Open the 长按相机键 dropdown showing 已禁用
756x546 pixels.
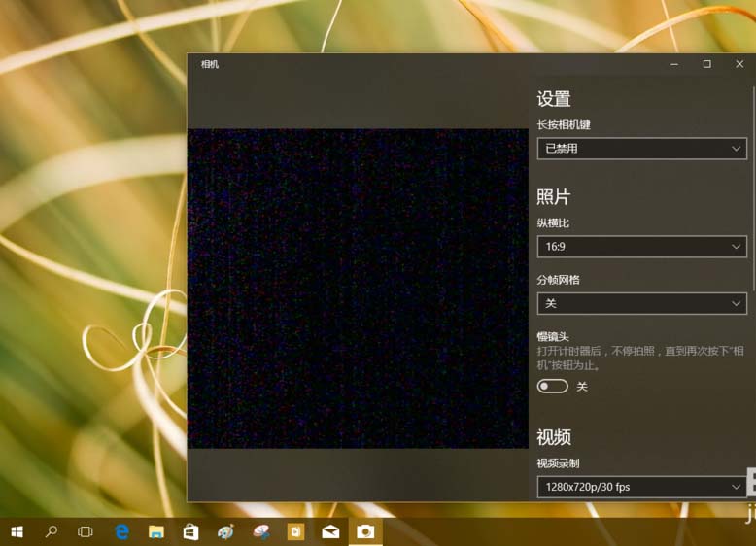click(641, 149)
